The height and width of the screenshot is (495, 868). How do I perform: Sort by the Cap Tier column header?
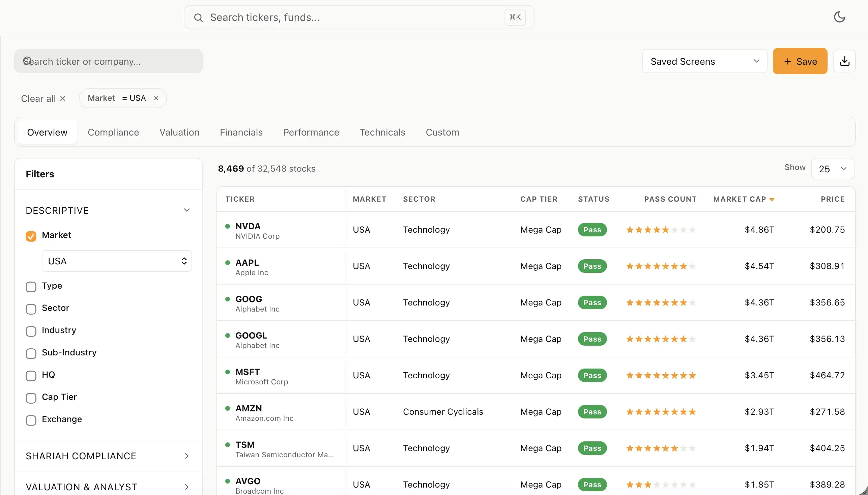pos(539,199)
